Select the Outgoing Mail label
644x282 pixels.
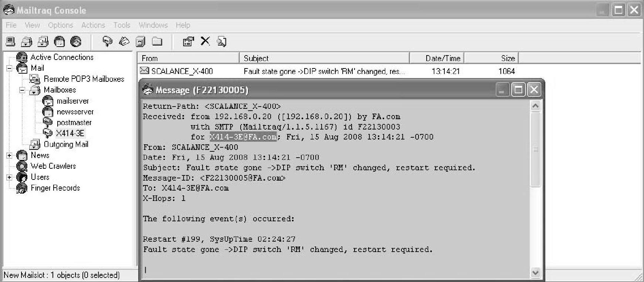[66, 144]
